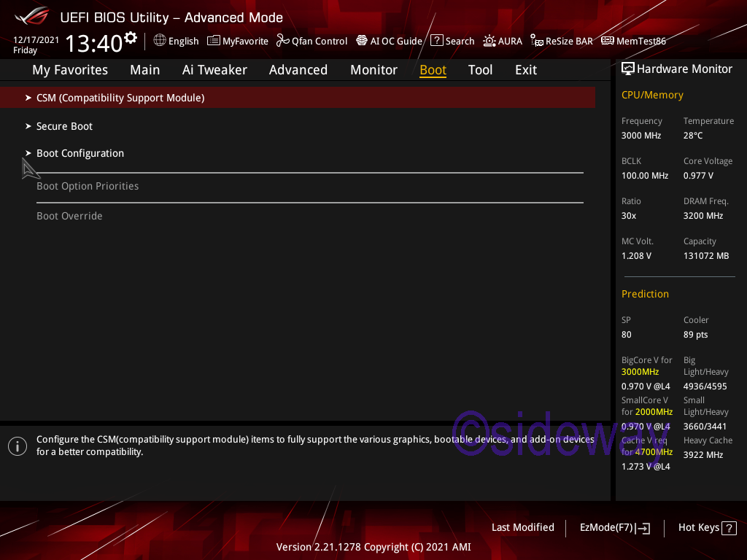Open CSM (Compatibility Support Module) entry
The image size is (747, 560).
298,98
